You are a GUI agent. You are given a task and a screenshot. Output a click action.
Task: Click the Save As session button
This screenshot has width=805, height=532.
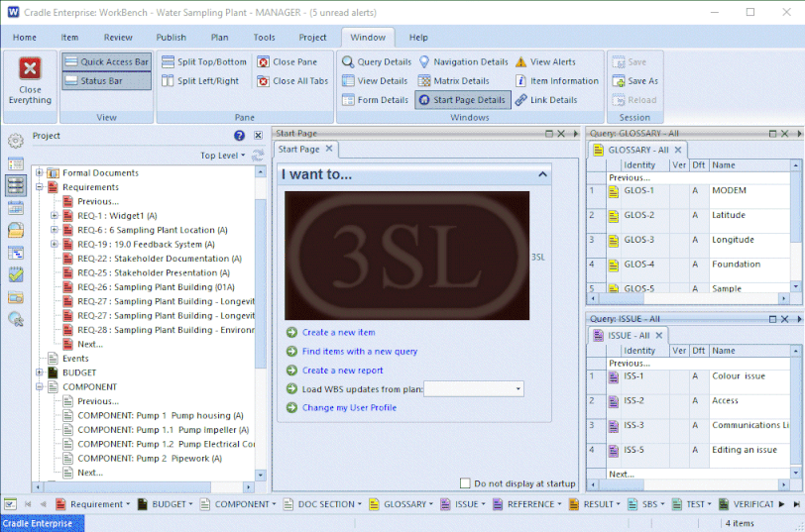point(635,81)
